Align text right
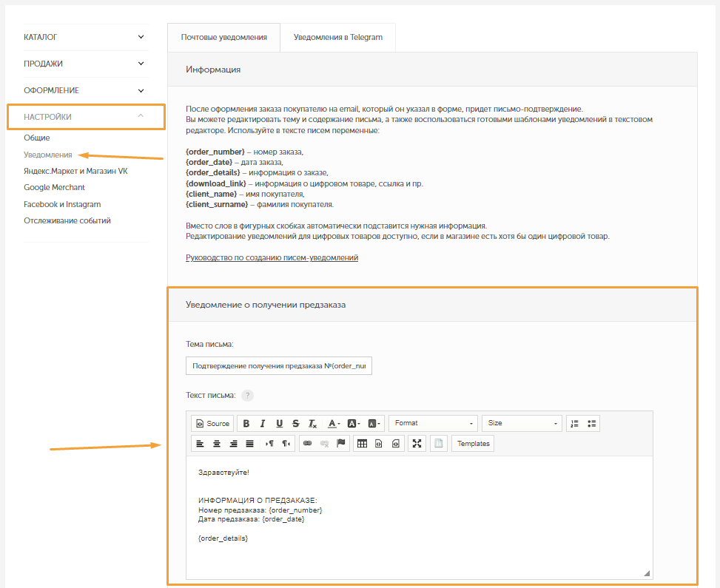Viewport: 720px width, 588px height. 233,444
